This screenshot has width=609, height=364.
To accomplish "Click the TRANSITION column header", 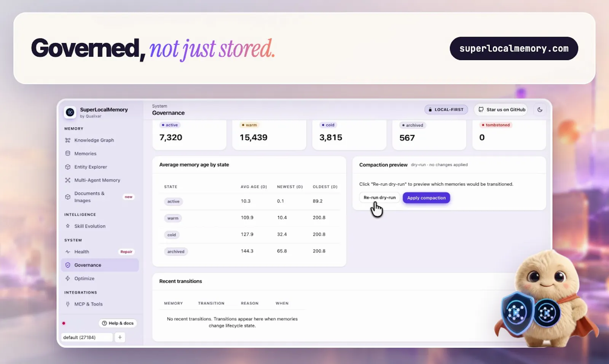I will click(211, 304).
